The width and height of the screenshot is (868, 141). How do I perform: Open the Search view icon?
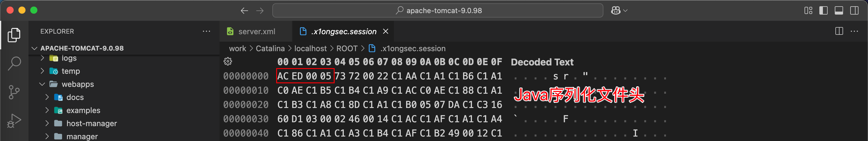(x=14, y=63)
